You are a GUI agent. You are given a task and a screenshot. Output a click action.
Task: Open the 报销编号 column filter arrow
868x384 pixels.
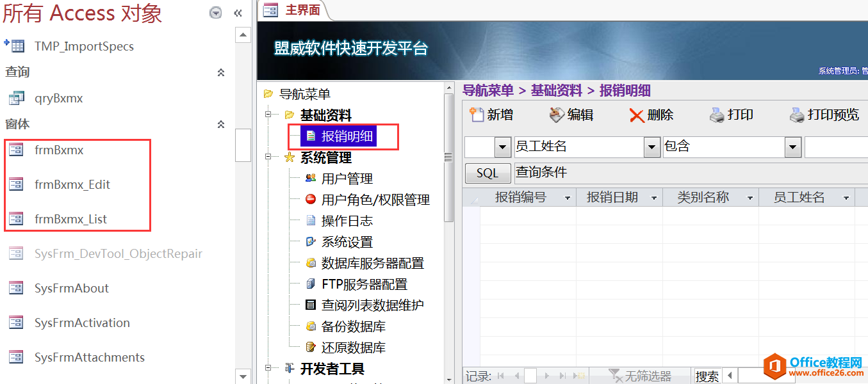click(x=567, y=198)
